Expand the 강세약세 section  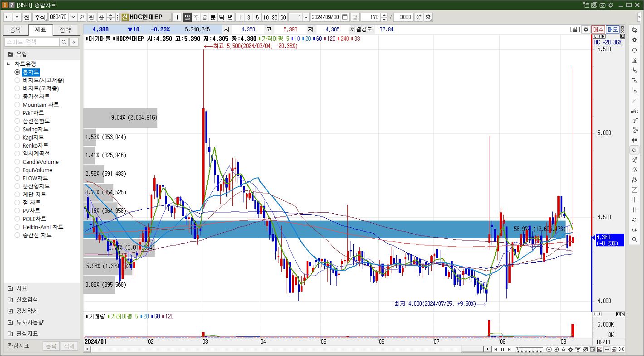[x=10, y=311]
